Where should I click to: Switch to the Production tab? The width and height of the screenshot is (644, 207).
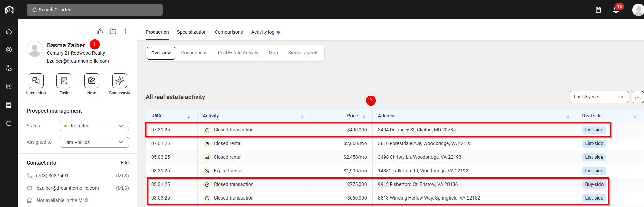[157, 32]
